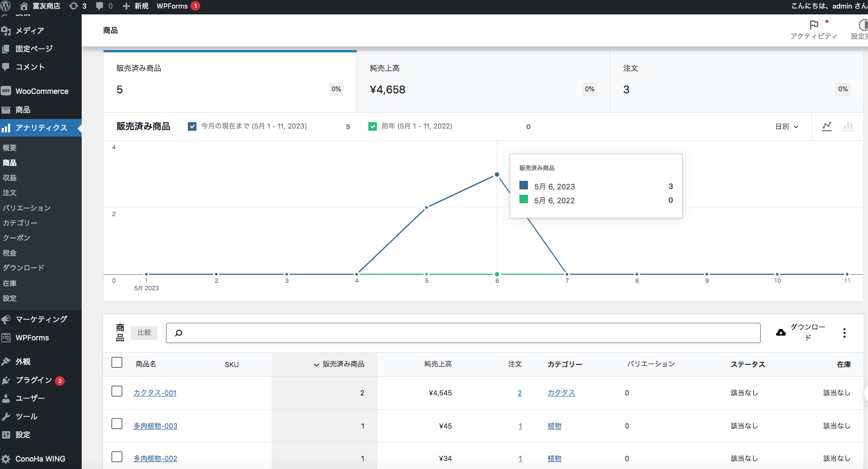This screenshot has height=469, width=868.
Task: Open the WordPress logo menu
Action: click(x=6, y=6)
